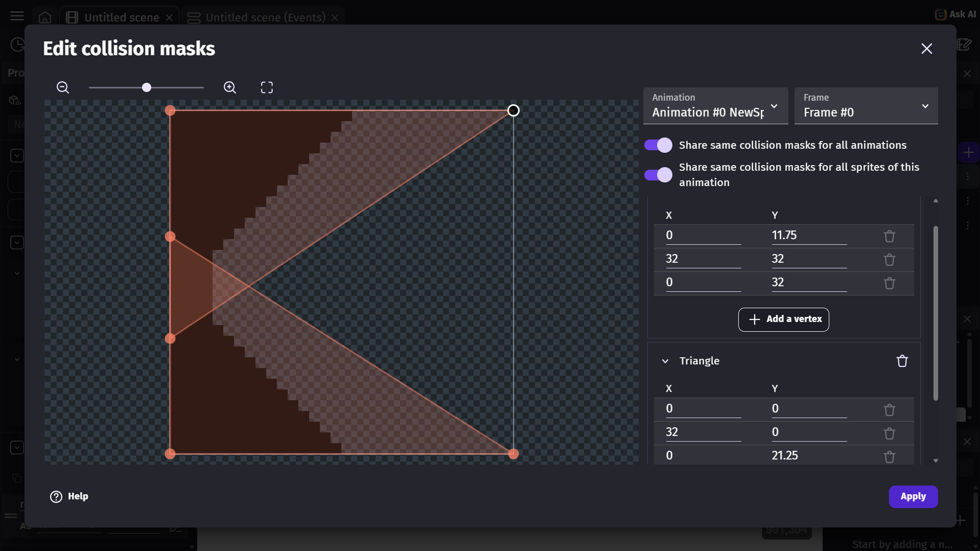The image size is (980, 551).
Task: Click the Apply button
Action: [x=913, y=497]
